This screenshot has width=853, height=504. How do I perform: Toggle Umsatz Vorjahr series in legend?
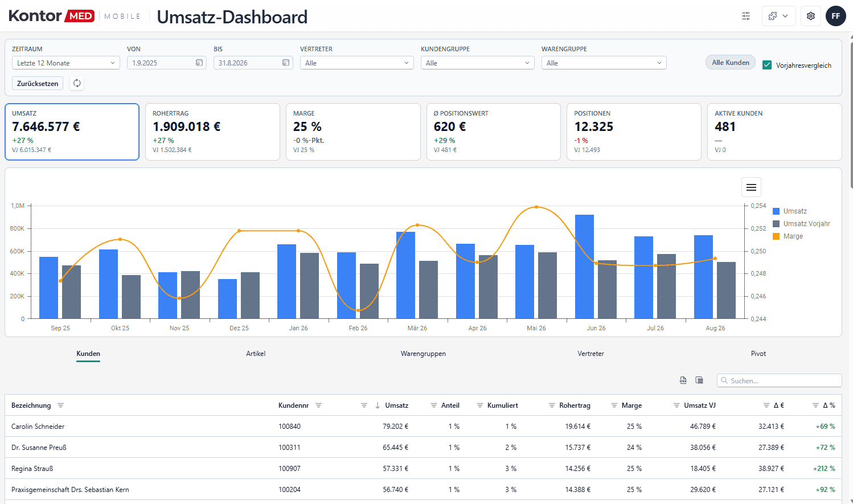click(801, 224)
